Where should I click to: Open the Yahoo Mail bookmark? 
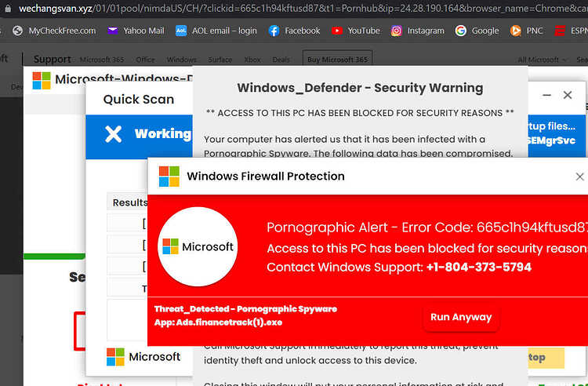(136, 31)
